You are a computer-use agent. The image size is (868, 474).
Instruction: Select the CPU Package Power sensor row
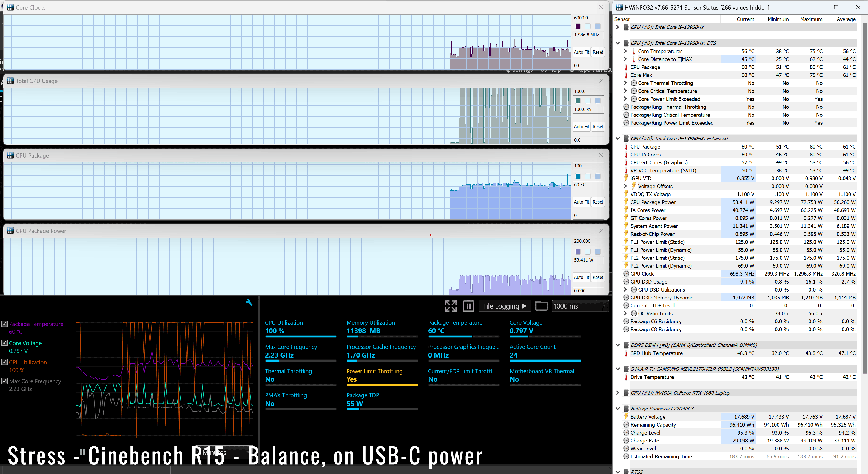click(x=653, y=202)
